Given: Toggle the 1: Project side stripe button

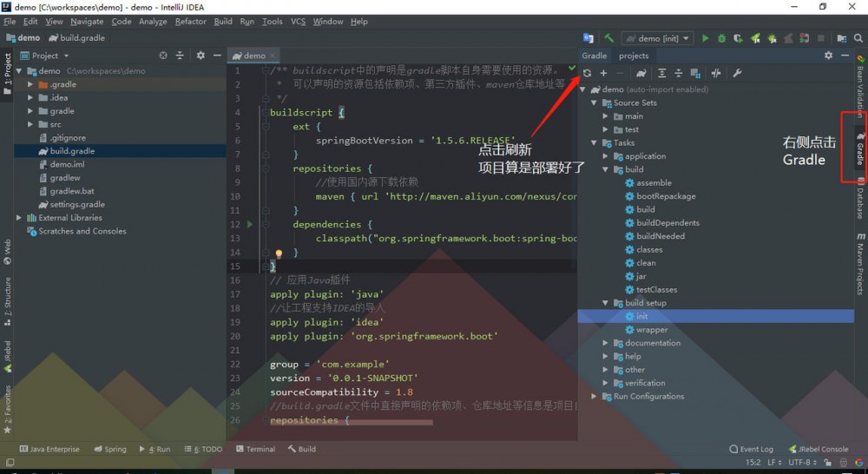Looking at the screenshot, I should pos(7,74).
